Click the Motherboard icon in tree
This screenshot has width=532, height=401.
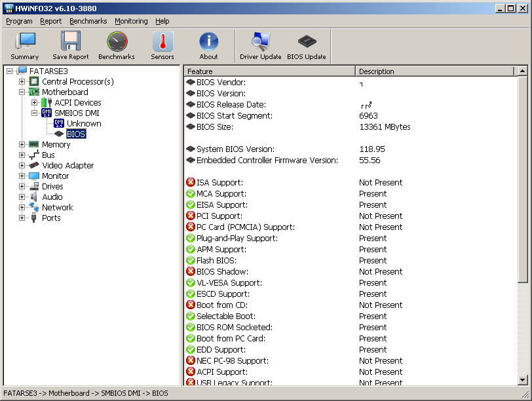point(34,92)
